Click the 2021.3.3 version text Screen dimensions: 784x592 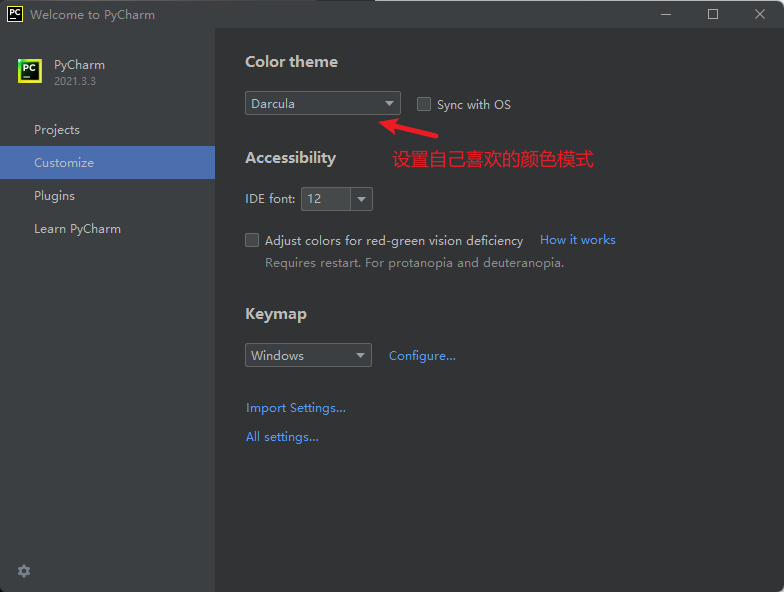75,81
